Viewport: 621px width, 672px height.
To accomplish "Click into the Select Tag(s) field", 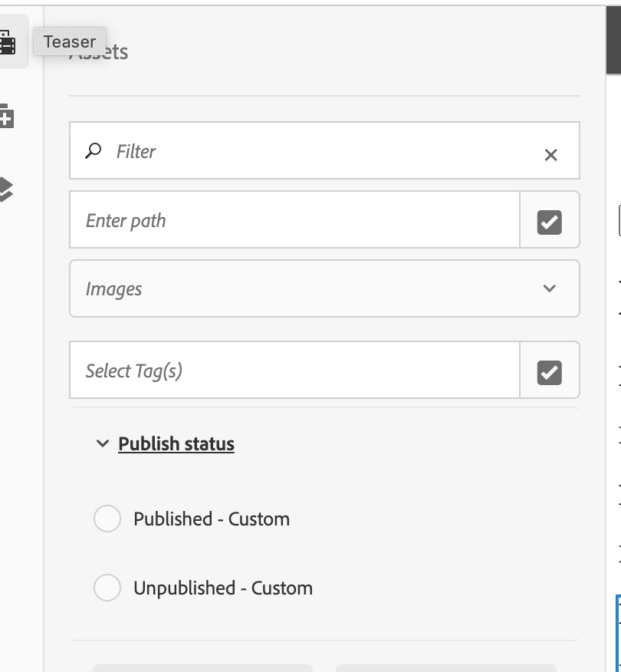I will click(x=294, y=371).
